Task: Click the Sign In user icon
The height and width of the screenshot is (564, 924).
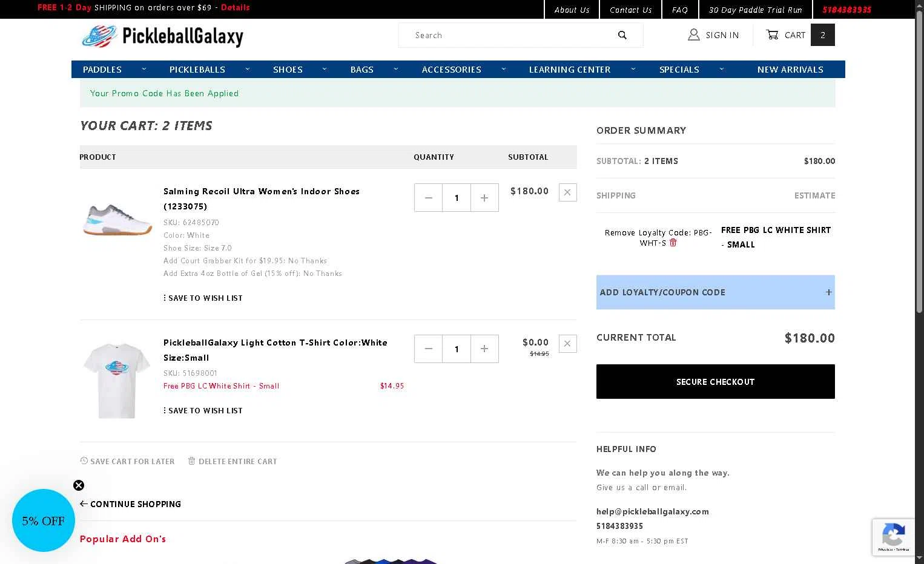Action: pos(694,35)
